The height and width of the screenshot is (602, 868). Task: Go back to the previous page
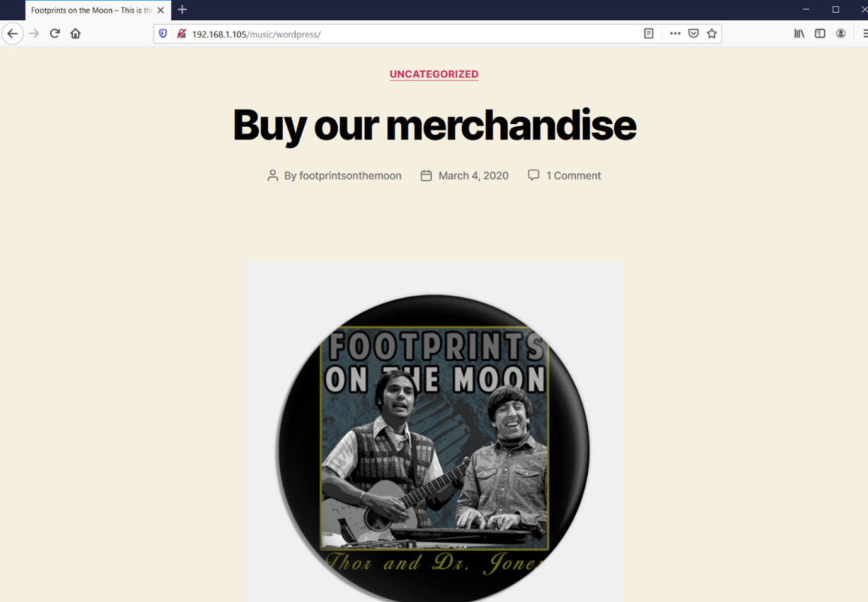(13, 34)
